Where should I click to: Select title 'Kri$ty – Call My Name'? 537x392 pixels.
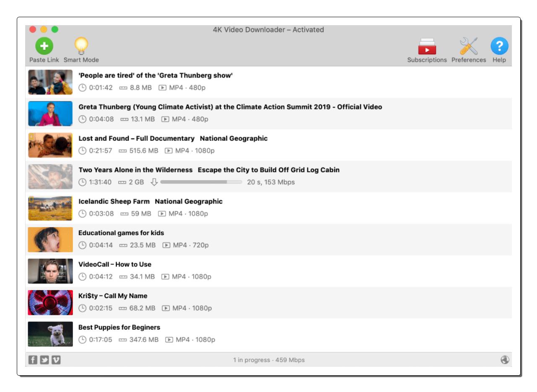(113, 296)
